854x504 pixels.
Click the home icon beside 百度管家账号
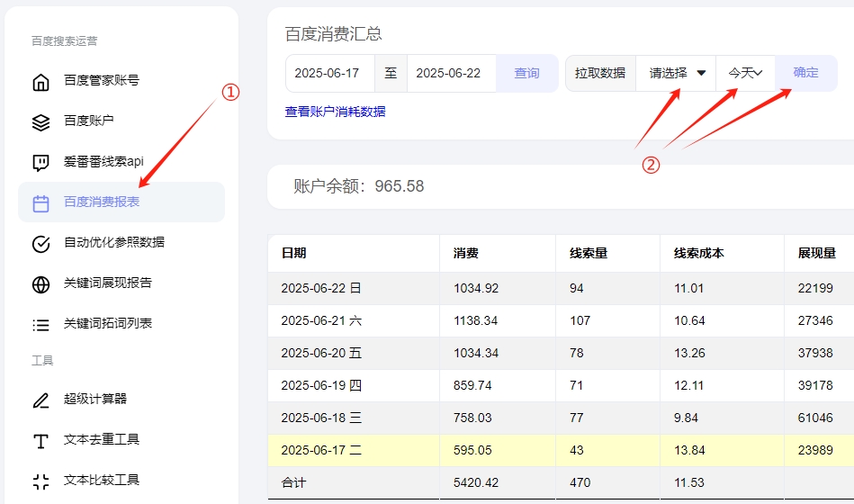[40, 82]
